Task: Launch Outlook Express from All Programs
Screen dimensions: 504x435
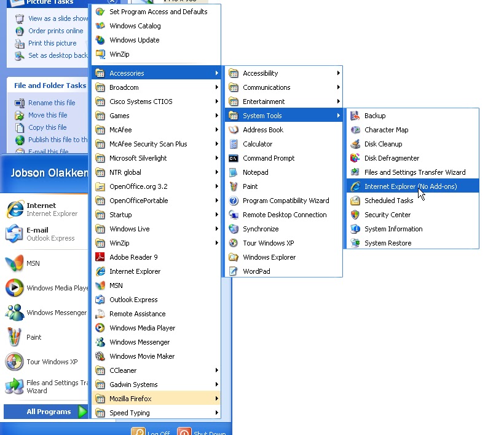Action: tap(156, 300)
